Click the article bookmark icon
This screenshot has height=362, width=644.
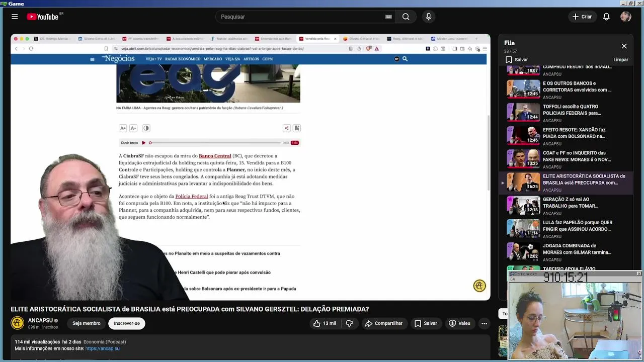pyautogui.click(x=297, y=128)
